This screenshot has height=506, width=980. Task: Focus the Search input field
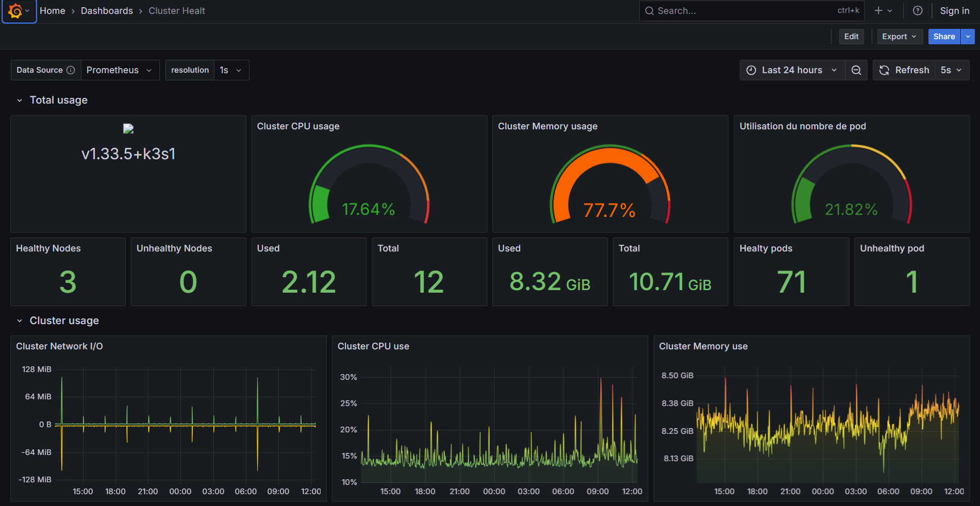coord(752,11)
